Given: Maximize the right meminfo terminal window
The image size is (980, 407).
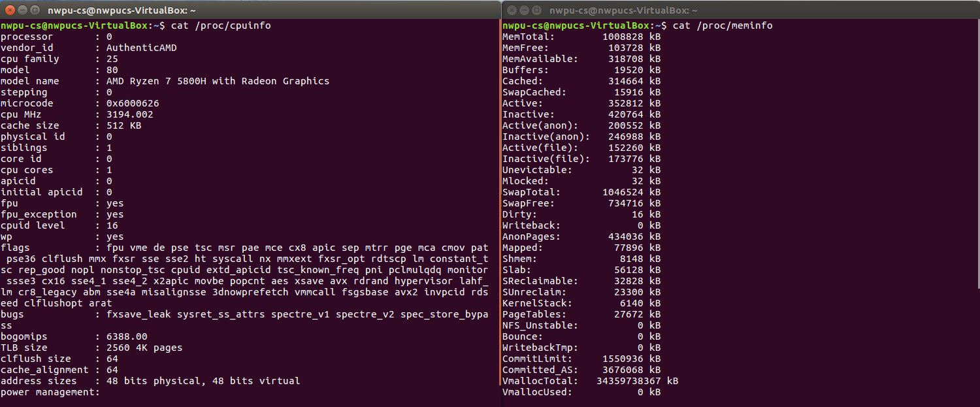Looking at the screenshot, I should pyautogui.click(x=536, y=10).
